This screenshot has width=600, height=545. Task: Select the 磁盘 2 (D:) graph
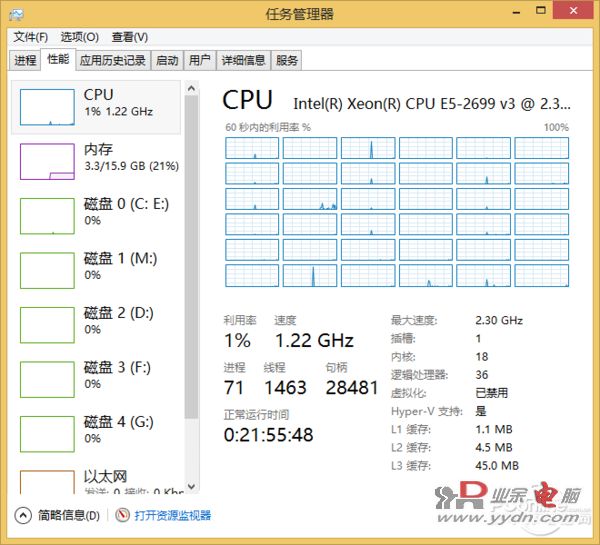click(47, 325)
